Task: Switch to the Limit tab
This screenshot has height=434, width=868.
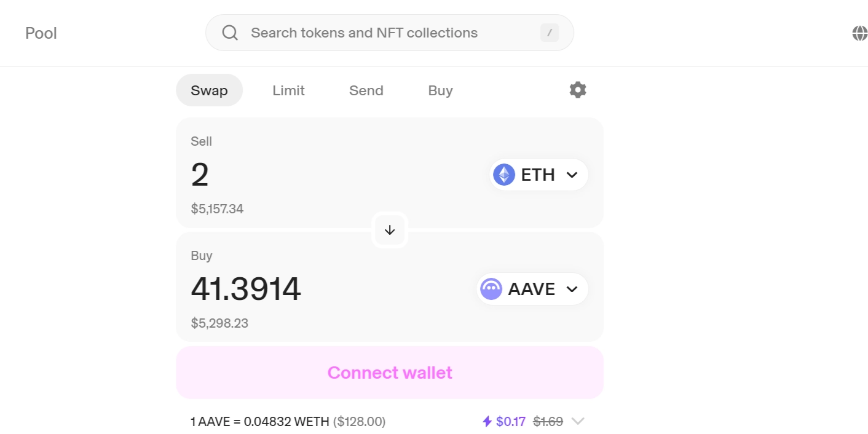Action: tap(288, 90)
